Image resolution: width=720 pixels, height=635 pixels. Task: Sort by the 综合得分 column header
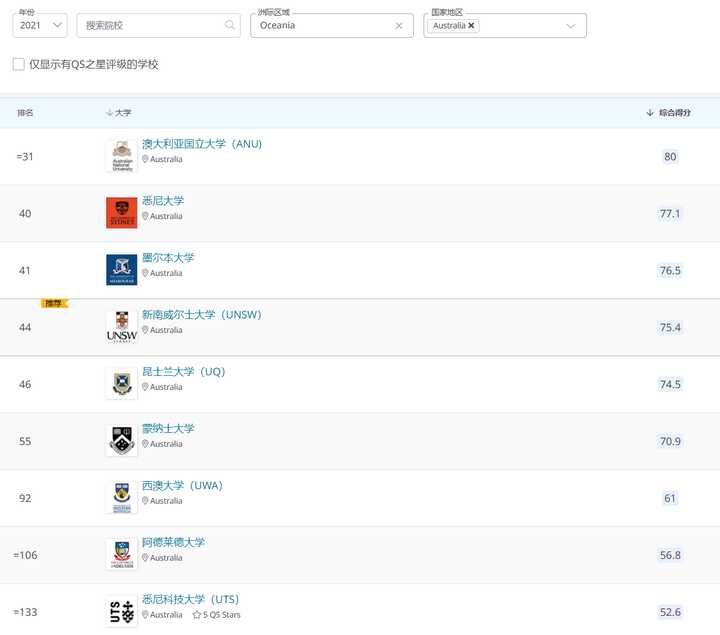pos(669,112)
